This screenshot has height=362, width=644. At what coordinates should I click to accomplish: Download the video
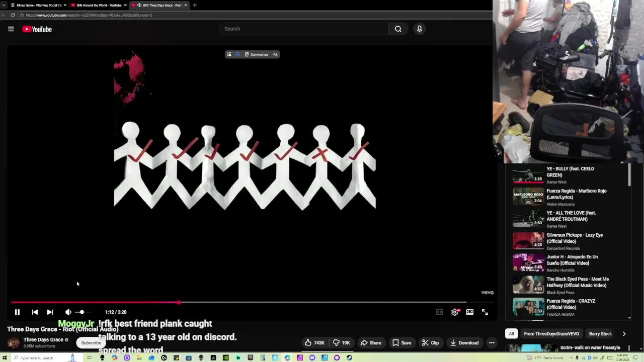click(464, 343)
